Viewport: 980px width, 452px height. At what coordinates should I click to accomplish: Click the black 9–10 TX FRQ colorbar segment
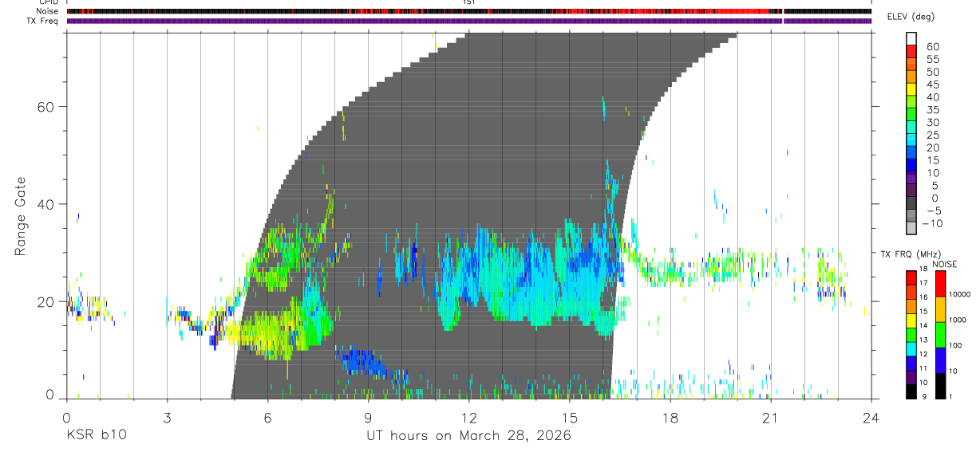(x=911, y=391)
